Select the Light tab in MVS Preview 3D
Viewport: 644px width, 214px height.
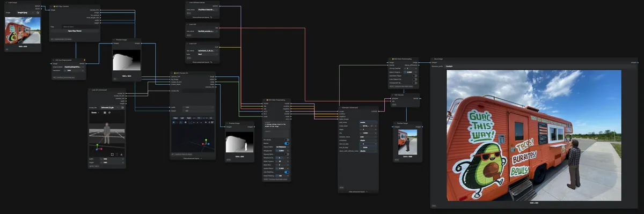182,118
